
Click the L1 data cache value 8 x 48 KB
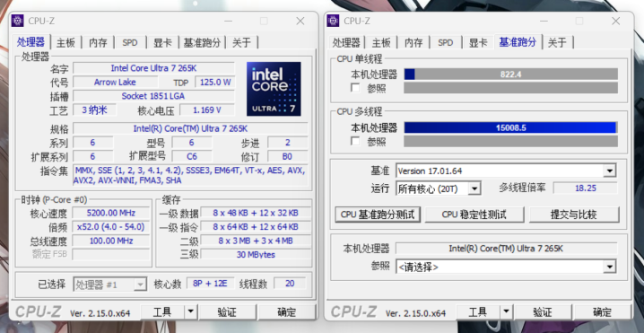coord(256,213)
